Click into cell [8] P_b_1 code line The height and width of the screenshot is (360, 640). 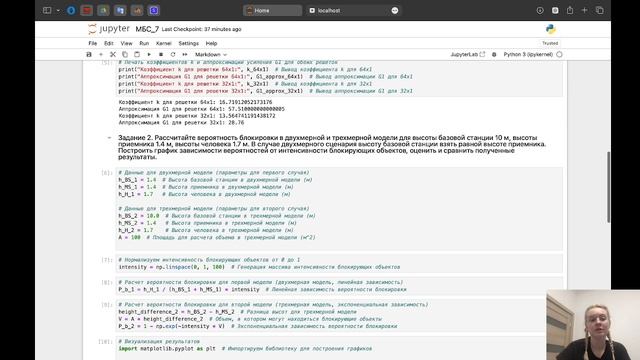[x=262, y=289]
